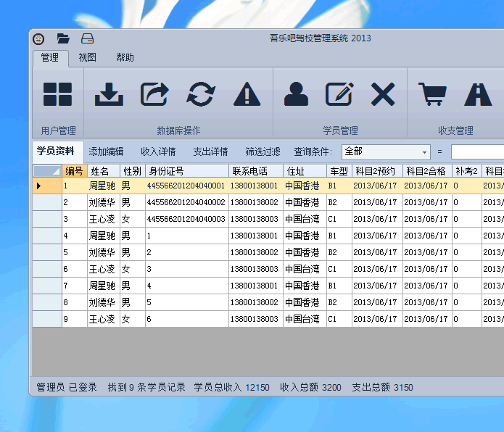Select ID cell 445566201204040001
The image size is (504, 432).
click(x=187, y=186)
